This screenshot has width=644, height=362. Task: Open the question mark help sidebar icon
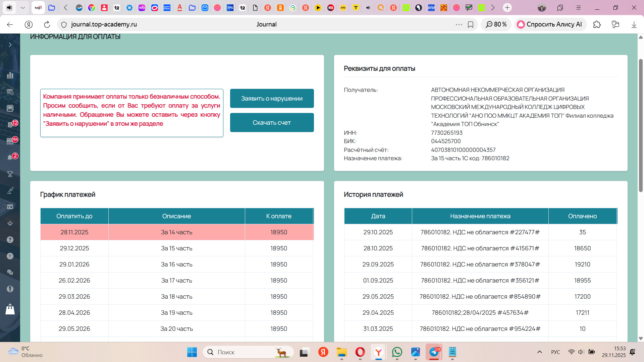10,239
